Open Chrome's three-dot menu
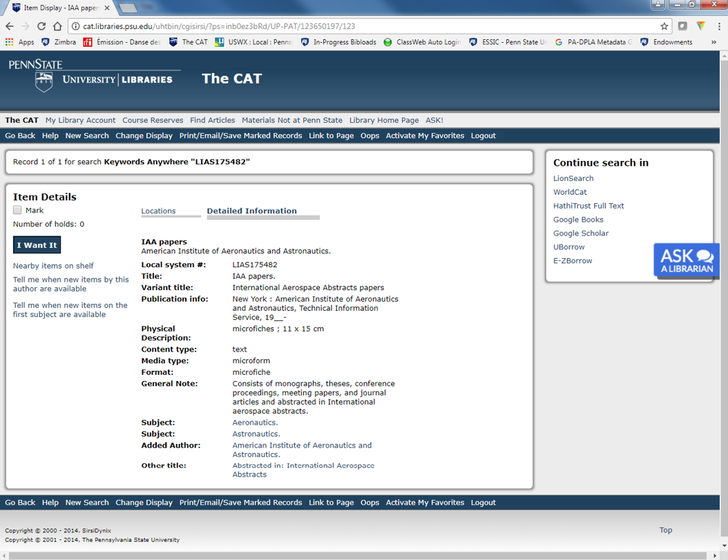 (720, 26)
